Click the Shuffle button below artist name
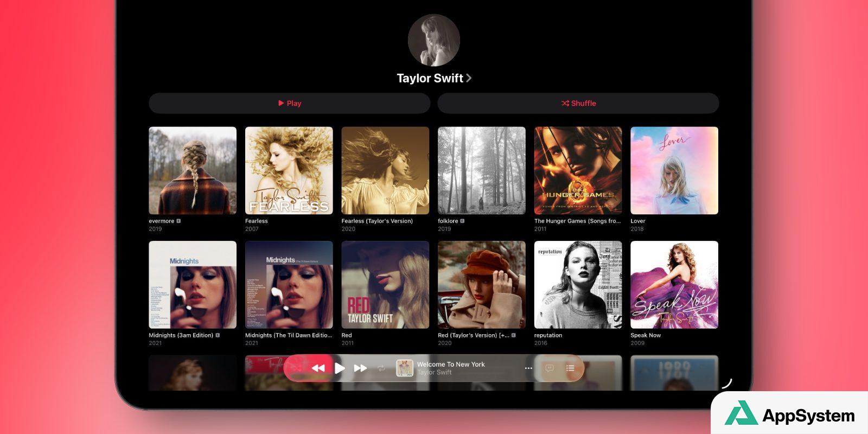 [x=578, y=103]
